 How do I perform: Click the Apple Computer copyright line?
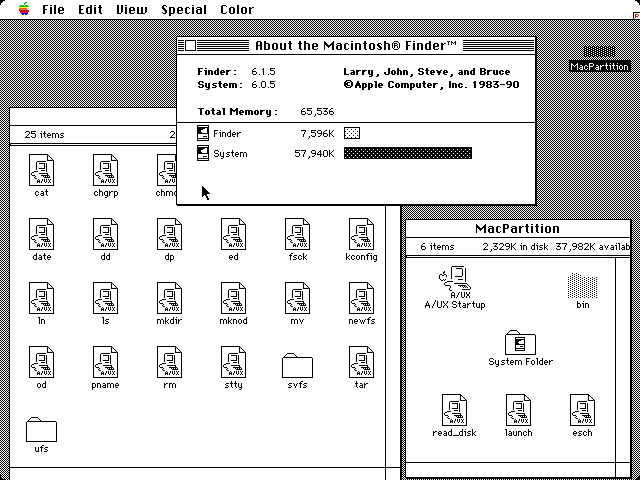431,85
